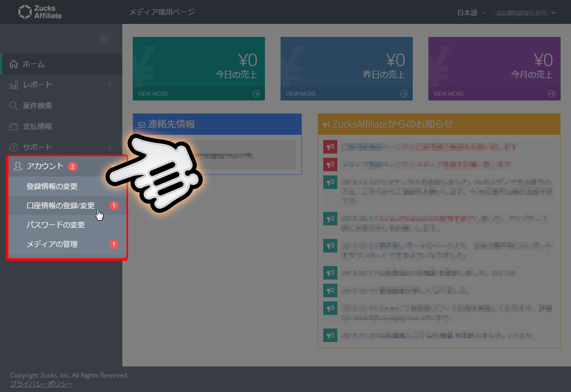Click the megaphone icon on the top notice
The image size is (571, 392).
coord(329,147)
